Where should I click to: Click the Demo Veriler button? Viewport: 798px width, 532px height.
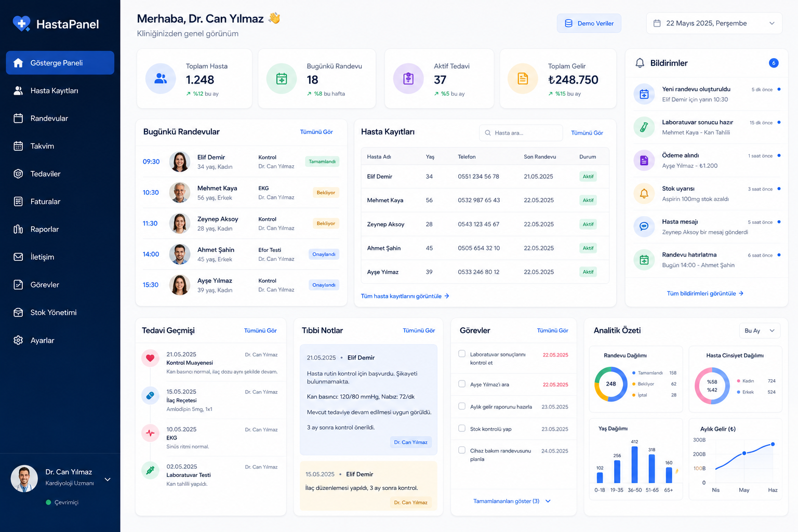click(589, 23)
